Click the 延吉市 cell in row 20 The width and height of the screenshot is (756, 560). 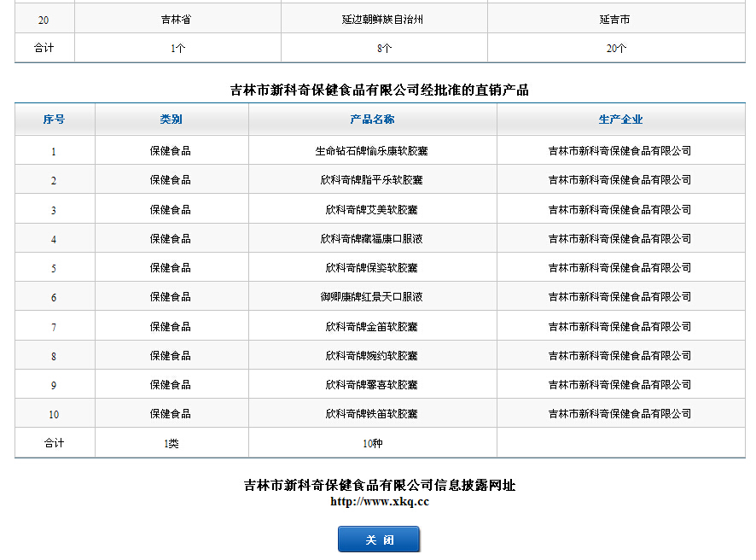614,20
